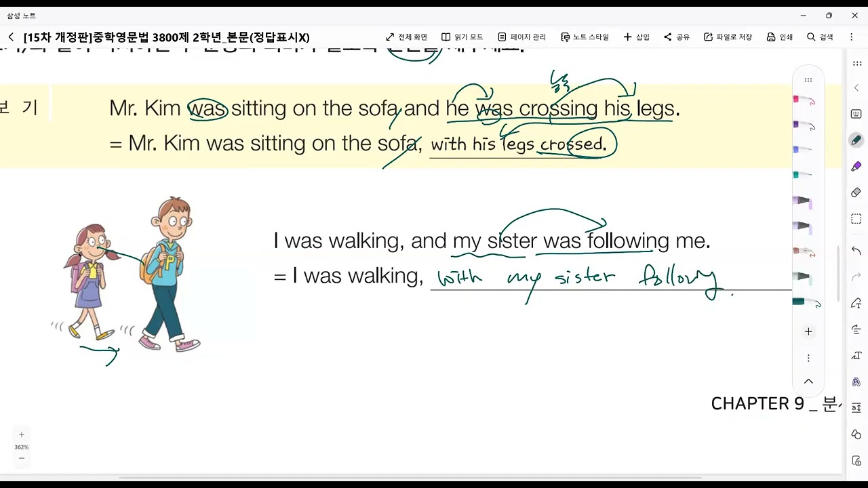Zoom in with the plus button
Image resolution: width=868 pixels, height=488 pixels.
click(21, 434)
